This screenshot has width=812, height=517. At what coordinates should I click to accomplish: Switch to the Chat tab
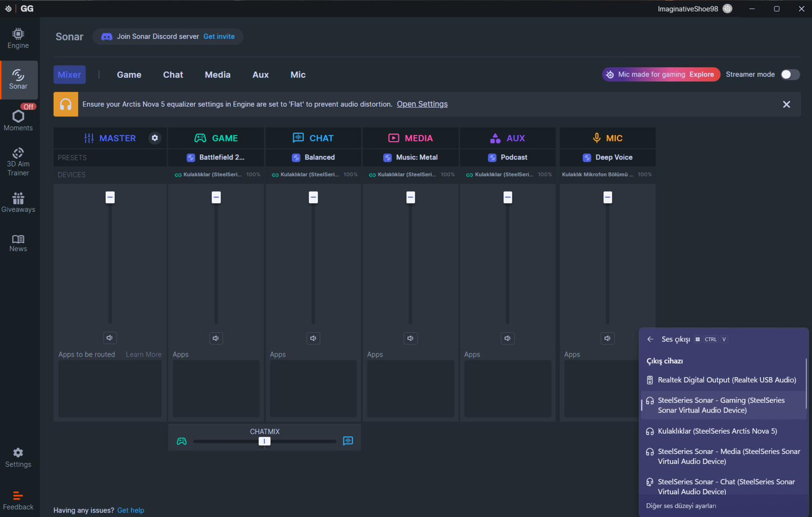[x=173, y=75]
